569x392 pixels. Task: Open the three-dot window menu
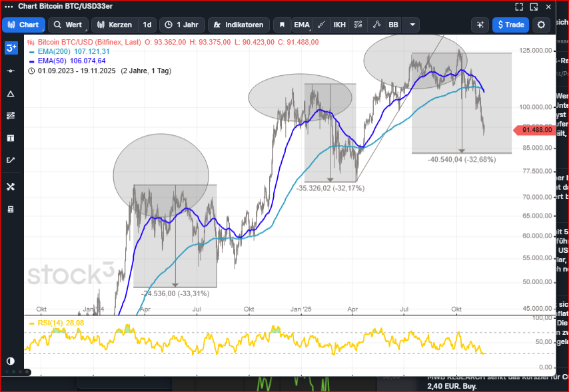point(9,7)
